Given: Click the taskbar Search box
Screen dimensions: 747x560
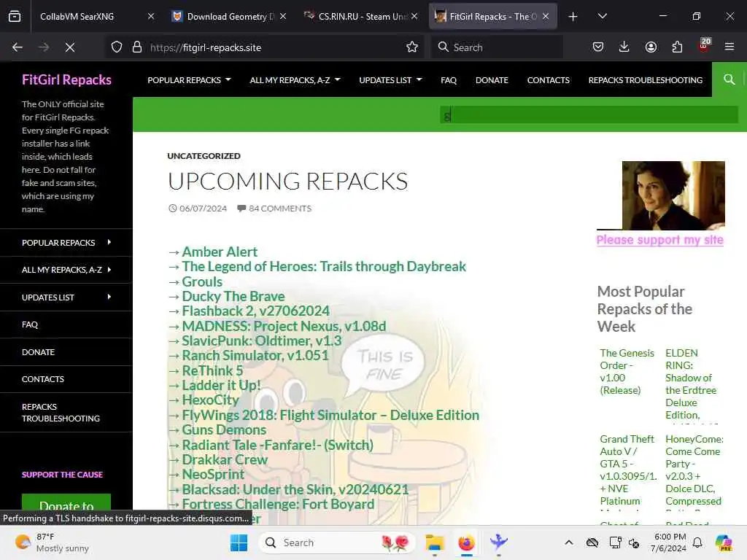Looking at the screenshot, I should coord(337,542).
